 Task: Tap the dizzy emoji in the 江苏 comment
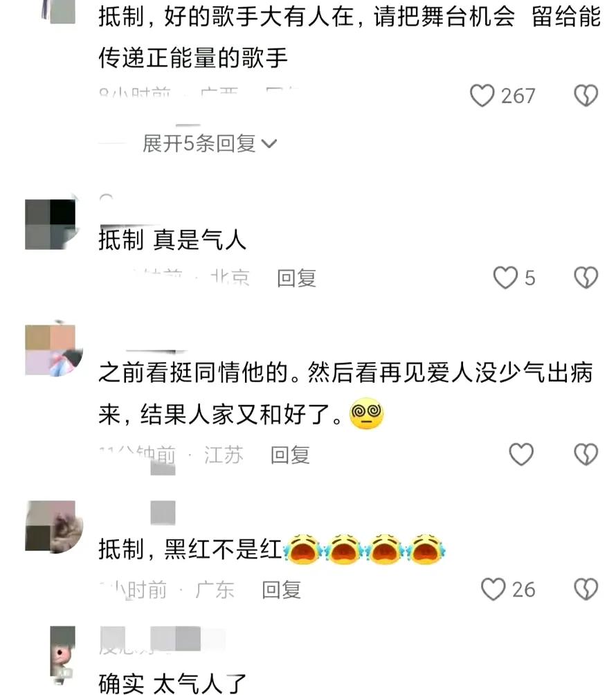pos(367,414)
